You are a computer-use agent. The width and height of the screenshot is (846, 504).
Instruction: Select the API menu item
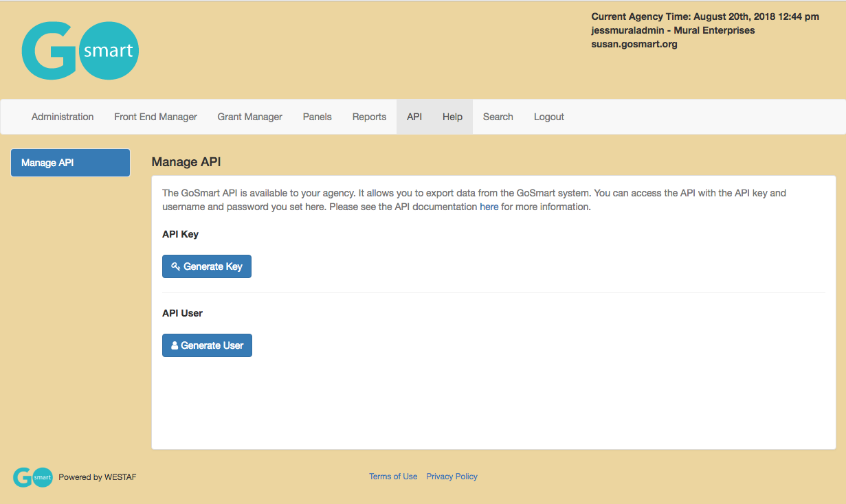pos(414,117)
